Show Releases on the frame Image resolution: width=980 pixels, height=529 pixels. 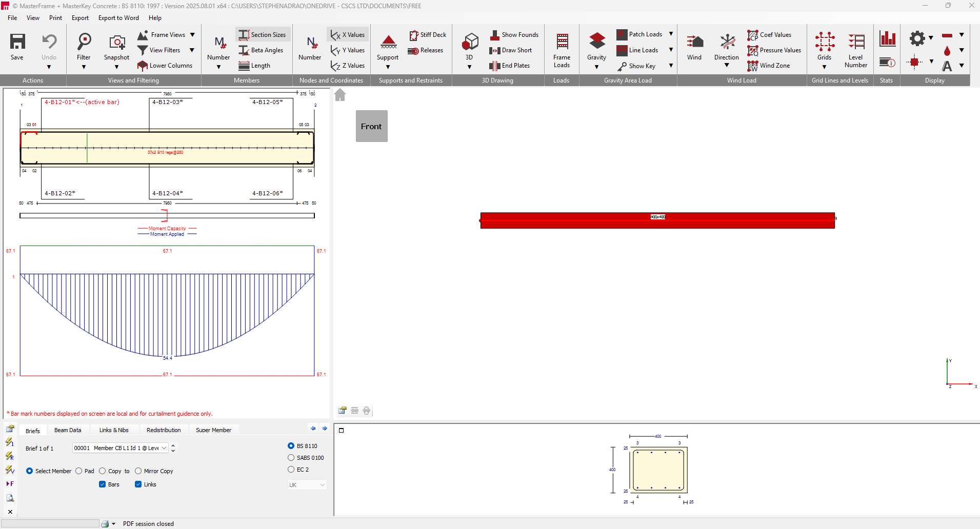tap(426, 50)
